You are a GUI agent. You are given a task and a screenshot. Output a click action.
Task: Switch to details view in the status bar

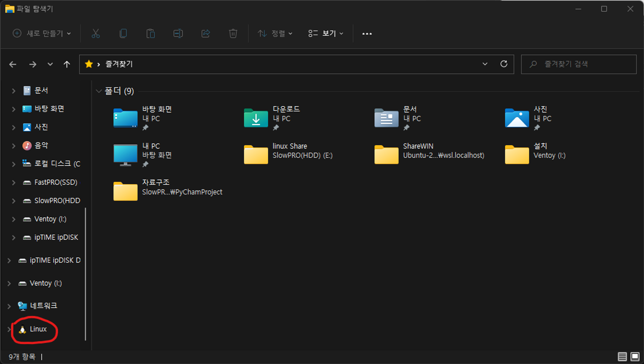622,357
